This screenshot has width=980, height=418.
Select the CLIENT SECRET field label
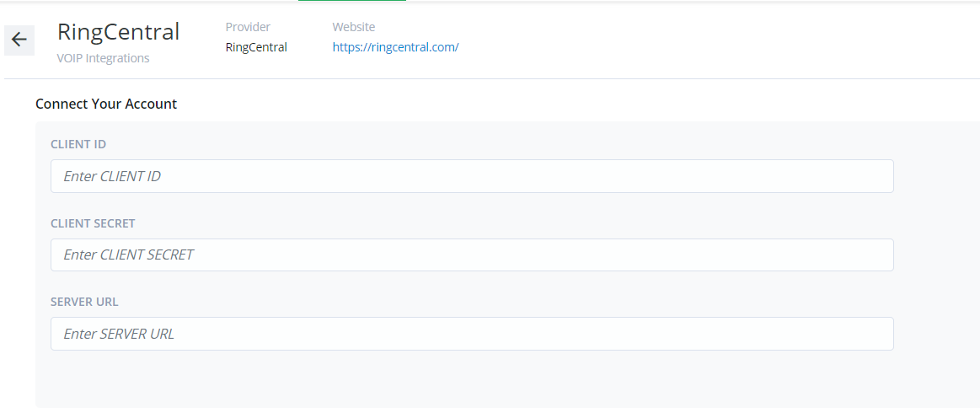(93, 223)
